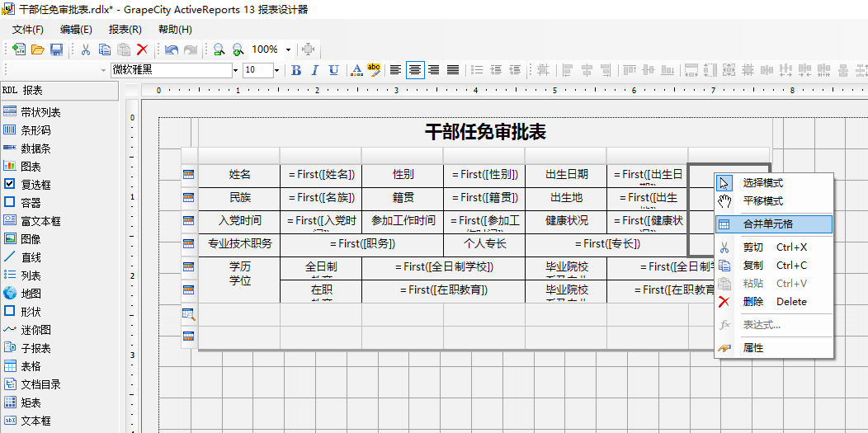Click the red Delete X toolbar icon
The height and width of the screenshot is (433, 868).
pyautogui.click(x=142, y=49)
